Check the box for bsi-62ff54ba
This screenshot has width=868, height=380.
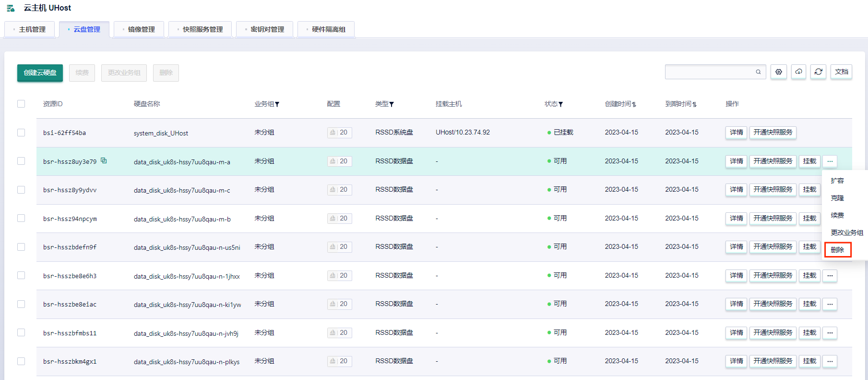[x=21, y=133]
